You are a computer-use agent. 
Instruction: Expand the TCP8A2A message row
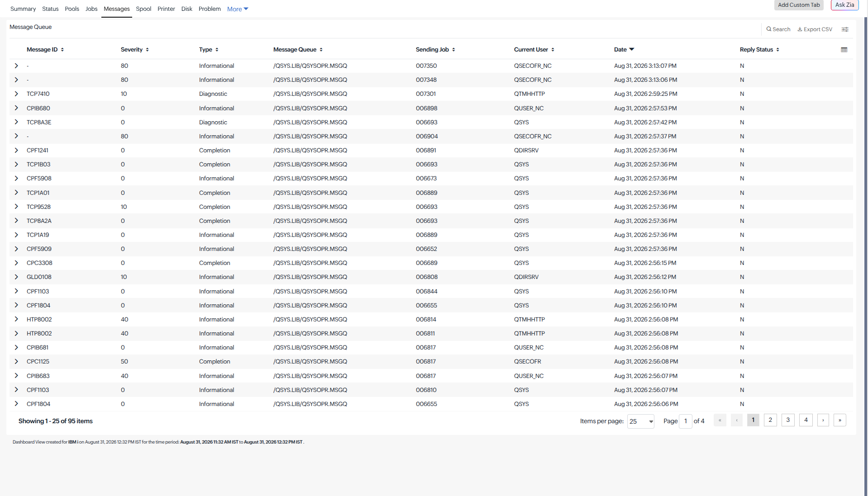pyautogui.click(x=16, y=221)
